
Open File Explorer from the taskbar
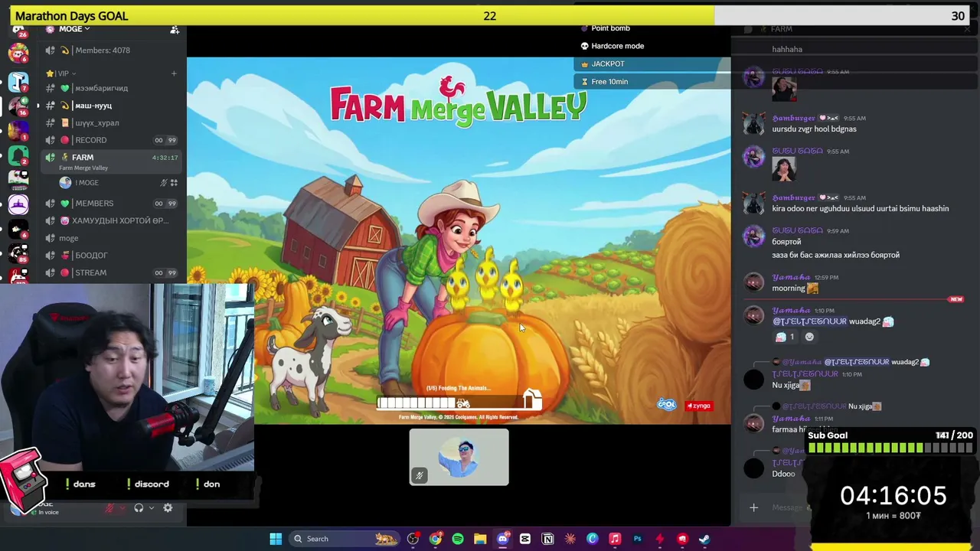(480, 539)
